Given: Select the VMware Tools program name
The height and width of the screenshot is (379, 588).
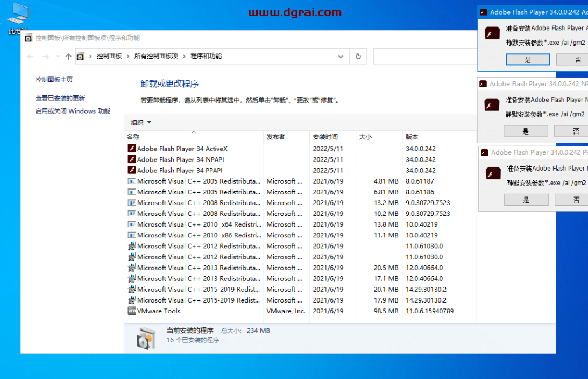Looking at the screenshot, I should pyautogui.click(x=159, y=311).
